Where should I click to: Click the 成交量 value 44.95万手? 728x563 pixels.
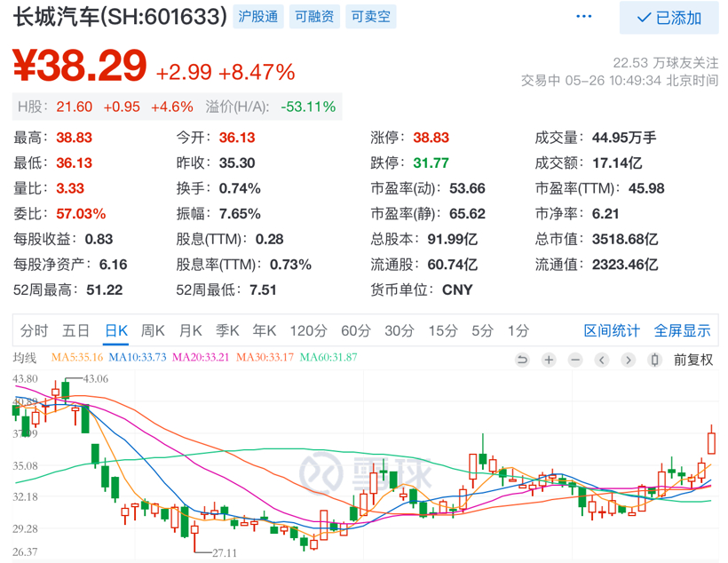click(624, 138)
